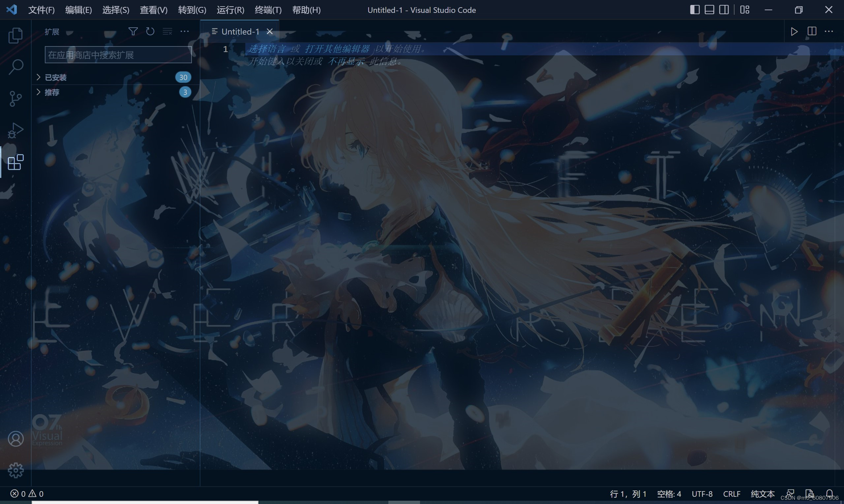Click 纯文本 language mode in status bar
This screenshot has height=504, width=844.
click(x=763, y=494)
